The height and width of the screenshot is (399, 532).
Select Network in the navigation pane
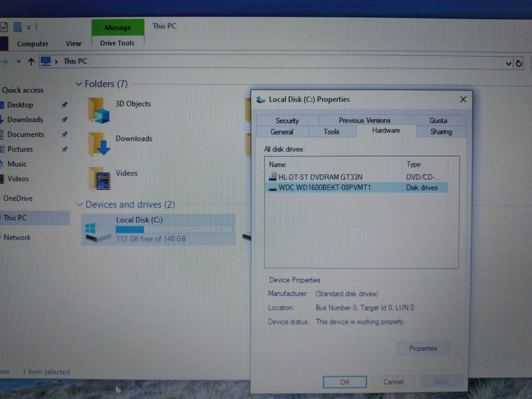coord(17,237)
